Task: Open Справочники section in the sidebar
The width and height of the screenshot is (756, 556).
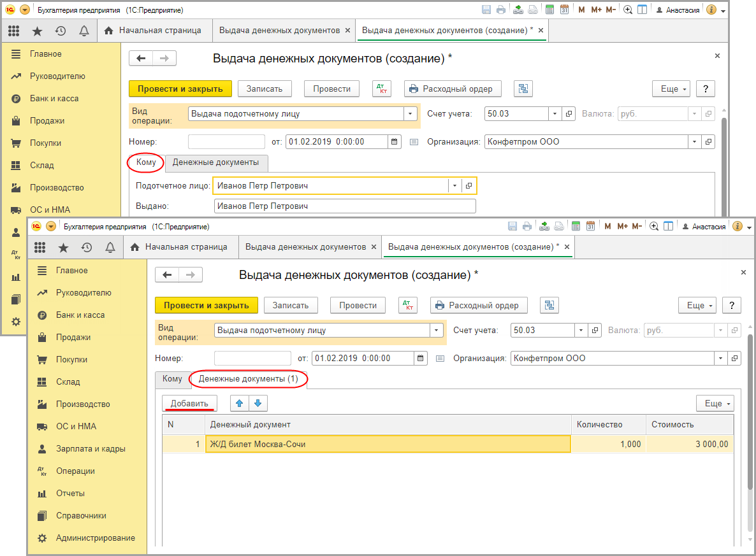Action: tap(81, 515)
